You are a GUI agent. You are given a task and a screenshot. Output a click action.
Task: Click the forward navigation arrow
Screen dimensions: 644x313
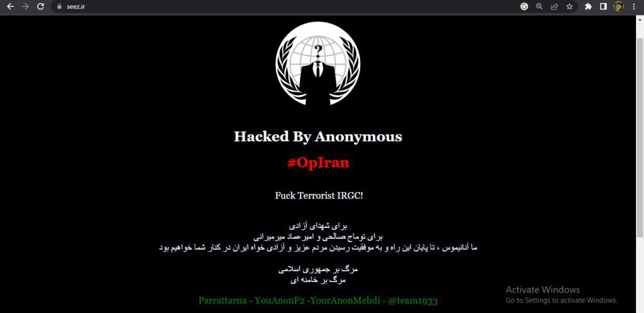pos(25,7)
